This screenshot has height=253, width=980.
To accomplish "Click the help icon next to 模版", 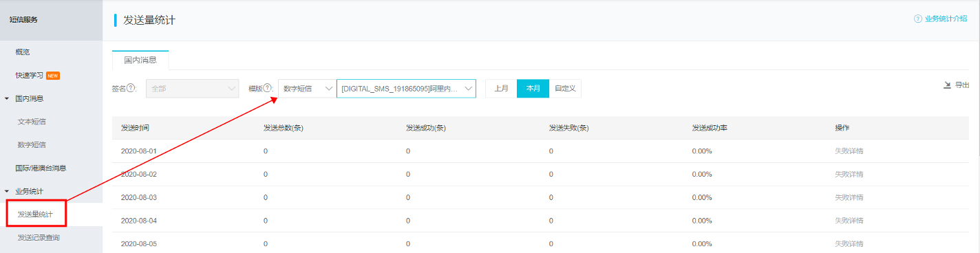I will [x=268, y=89].
